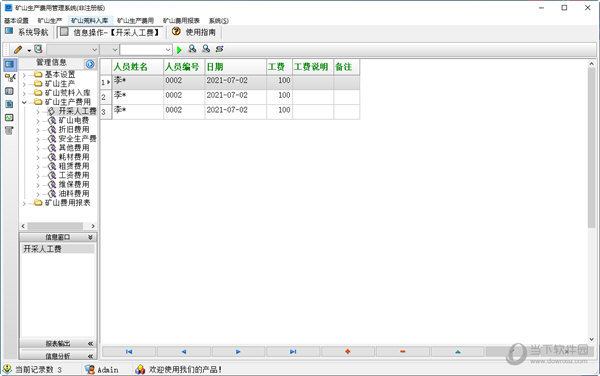The width and height of the screenshot is (600, 376).
Task: Select 工资费用 in the tree
Action: (x=74, y=176)
